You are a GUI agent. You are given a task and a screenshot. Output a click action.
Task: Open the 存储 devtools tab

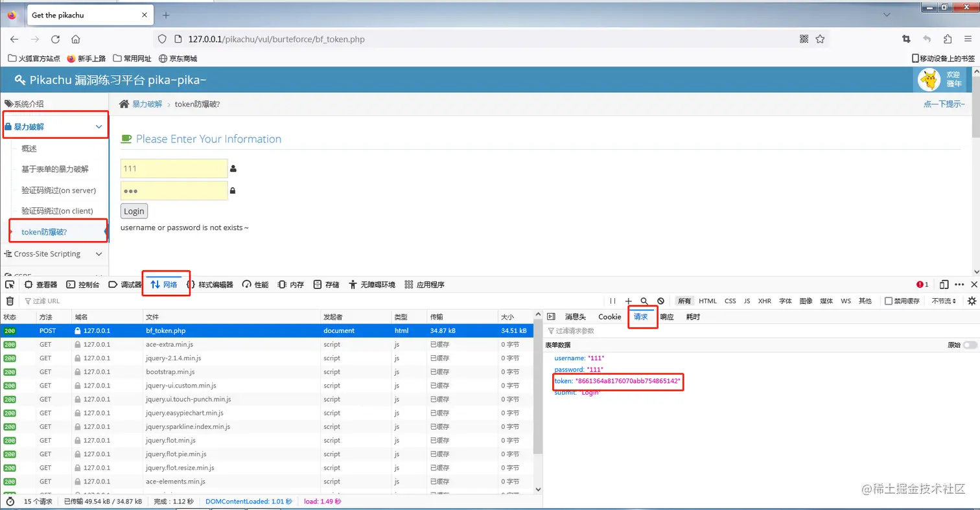tap(327, 284)
